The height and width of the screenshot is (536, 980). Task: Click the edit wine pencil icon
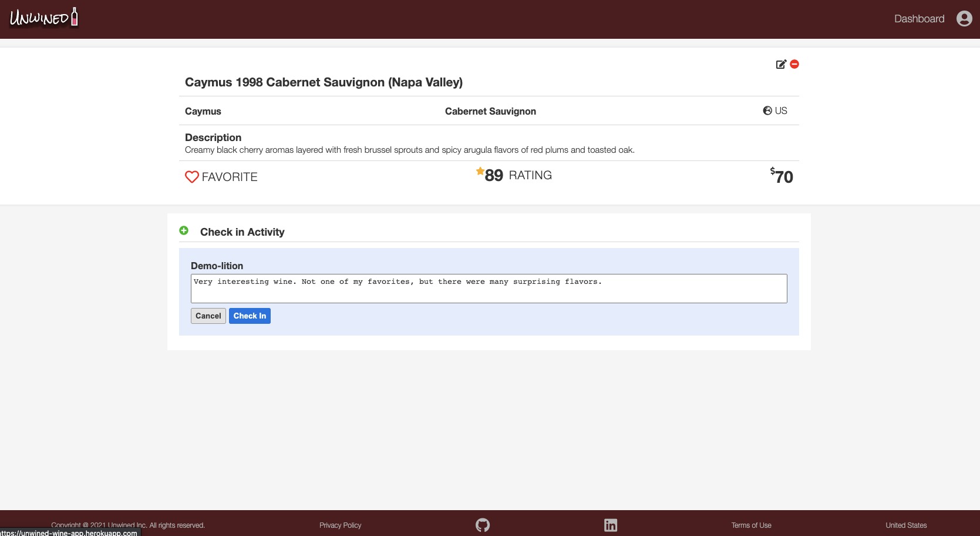(x=781, y=64)
